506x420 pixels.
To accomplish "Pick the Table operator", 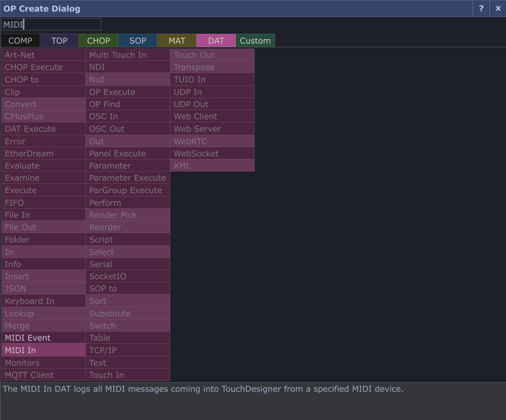I will [x=128, y=338].
